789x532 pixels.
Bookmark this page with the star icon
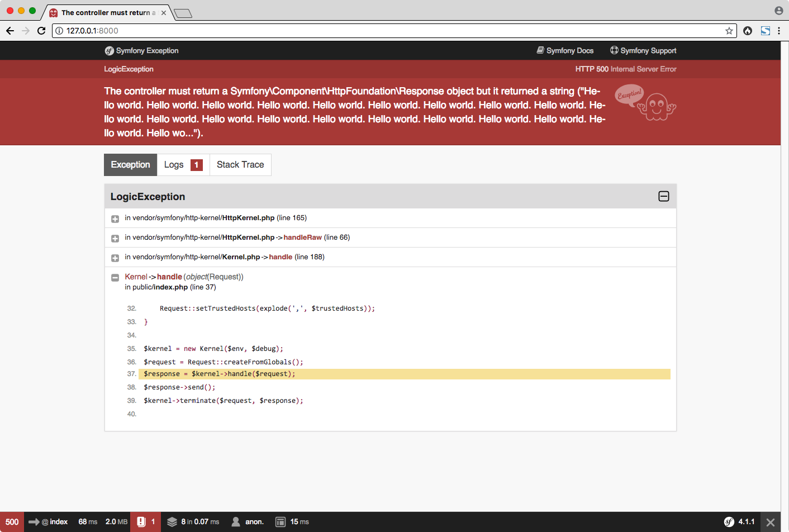pyautogui.click(x=729, y=31)
